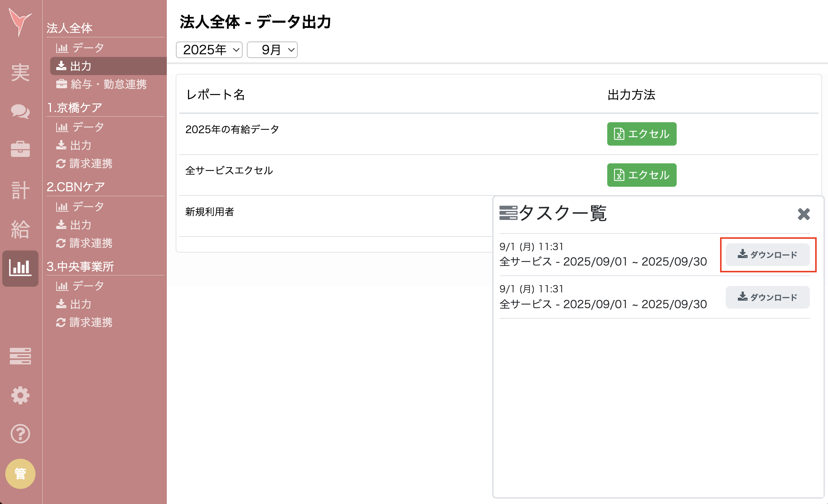Click the help question mark icon
828x504 pixels.
[20, 434]
